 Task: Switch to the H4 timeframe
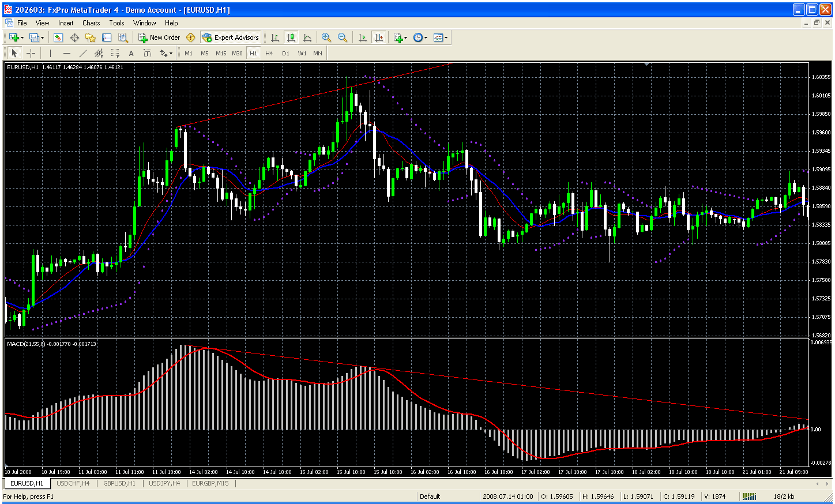tap(269, 53)
